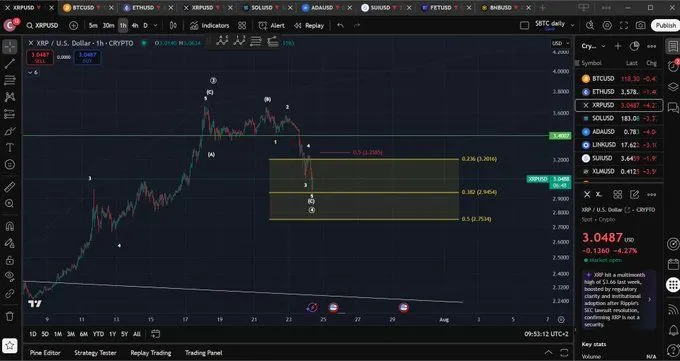
Task: Open watchlist advanced view pie icon
Action: click(634, 46)
